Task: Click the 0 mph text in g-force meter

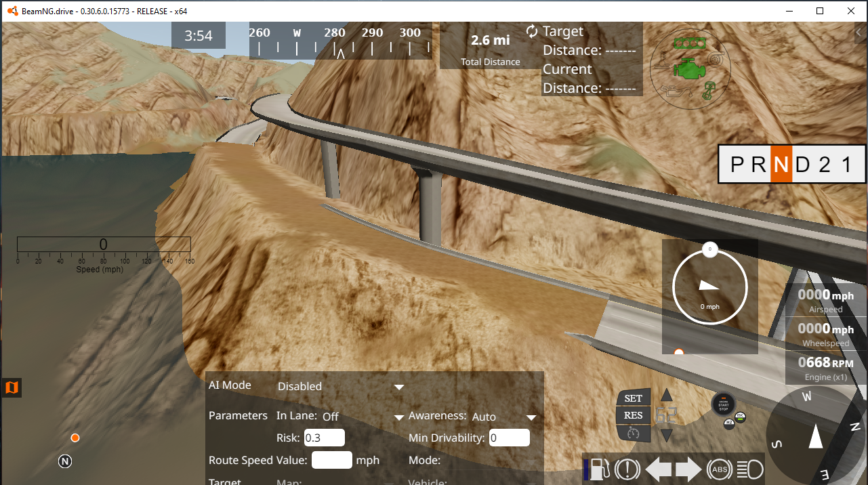Action: tap(709, 307)
